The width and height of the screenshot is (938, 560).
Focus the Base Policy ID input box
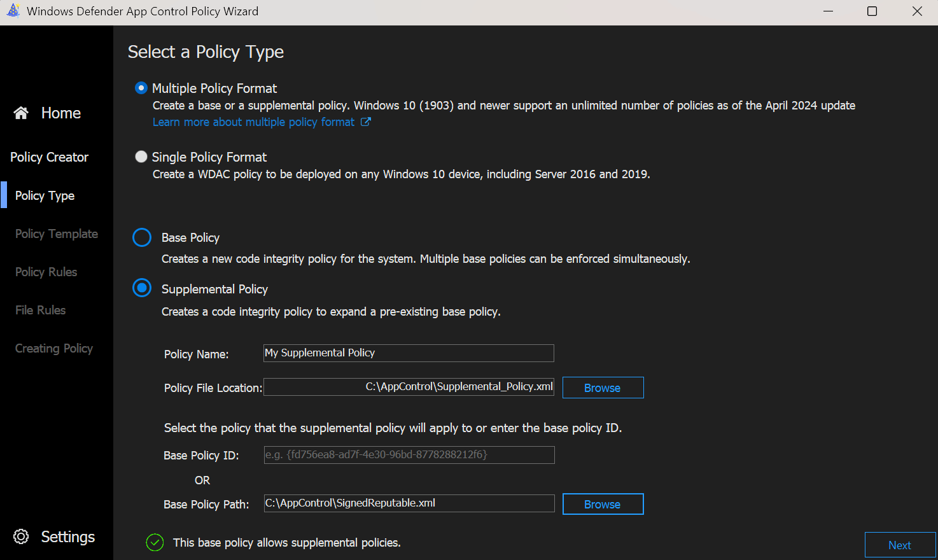409,455
